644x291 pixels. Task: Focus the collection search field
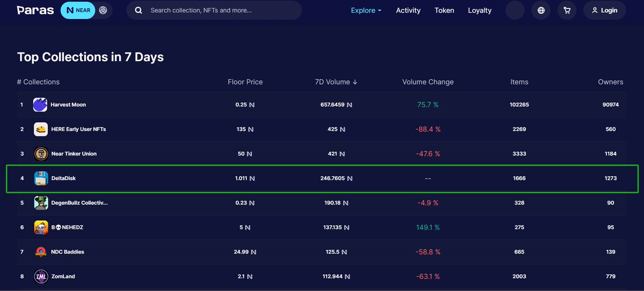click(214, 10)
